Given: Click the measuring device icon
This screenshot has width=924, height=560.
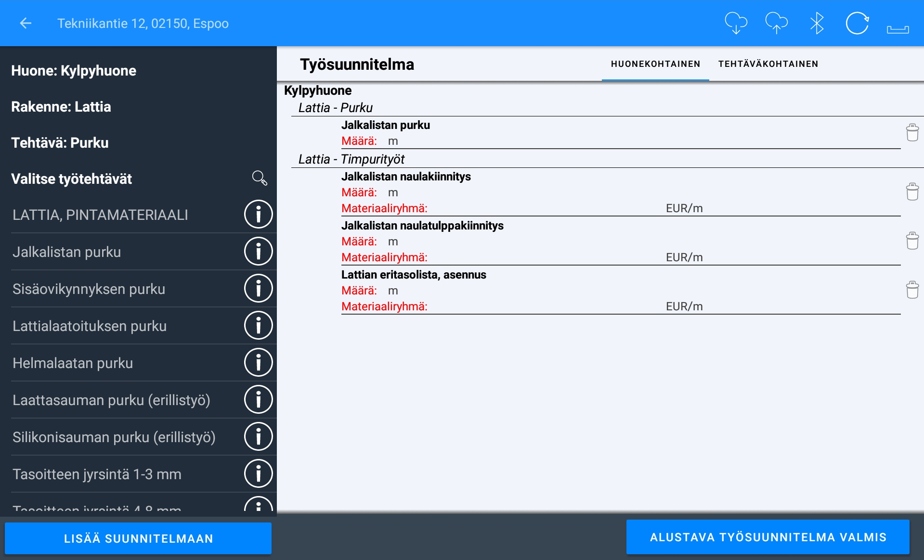Looking at the screenshot, I should [898, 29].
